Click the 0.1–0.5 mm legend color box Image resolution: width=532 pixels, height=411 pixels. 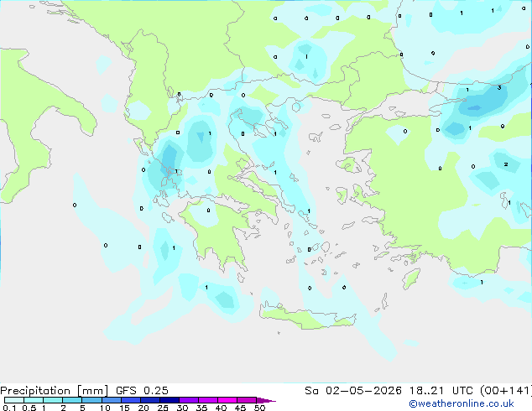tap(14, 400)
